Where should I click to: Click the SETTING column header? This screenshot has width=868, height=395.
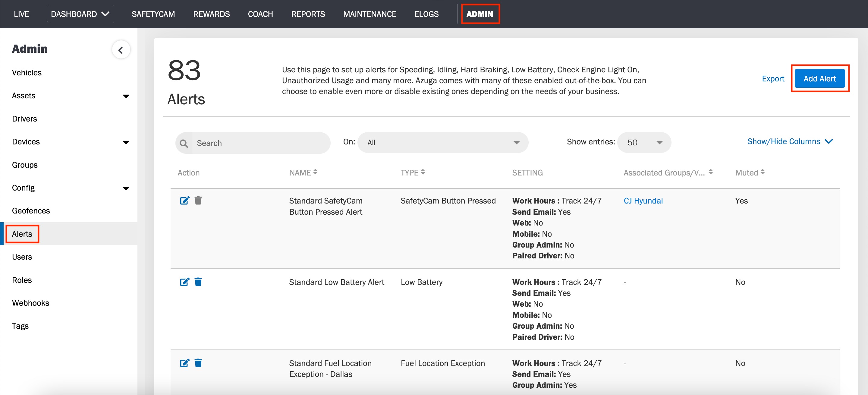[x=527, y=172]
